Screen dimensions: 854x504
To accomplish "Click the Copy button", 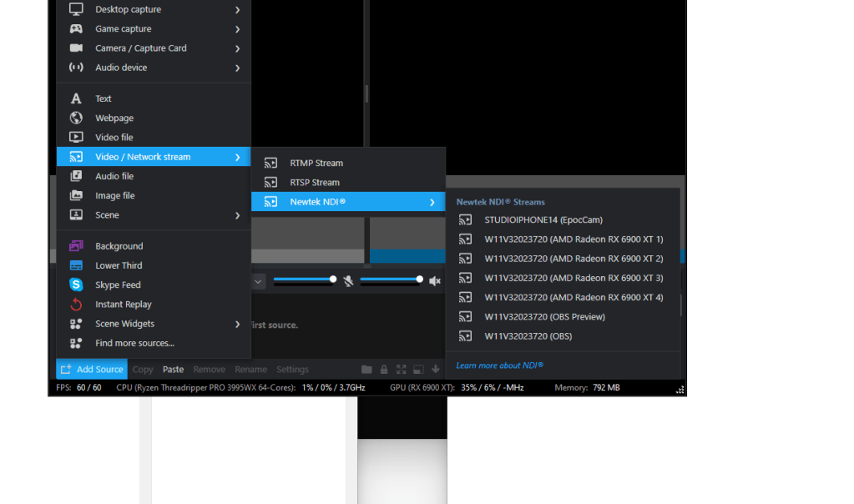I will tap(143, 370).
